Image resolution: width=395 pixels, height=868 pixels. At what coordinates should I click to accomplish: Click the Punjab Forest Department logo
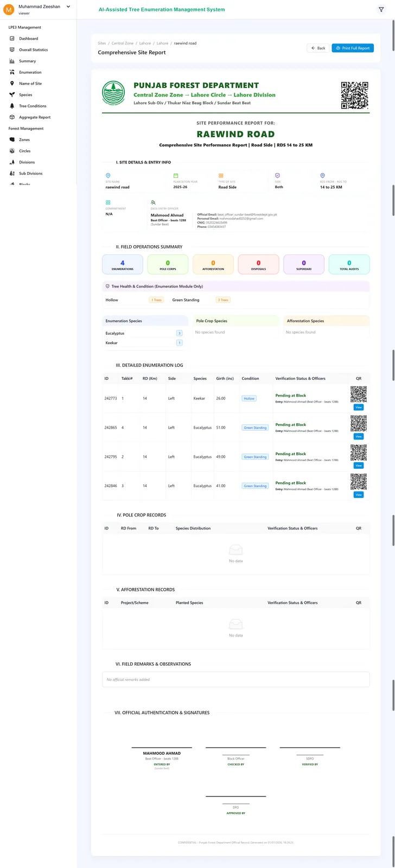point(113,93)
